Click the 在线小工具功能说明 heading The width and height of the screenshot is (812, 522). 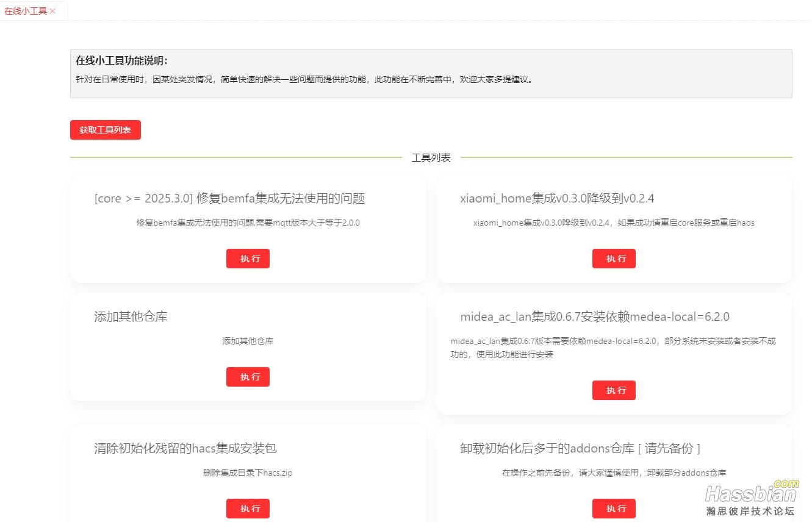[121, 60]
